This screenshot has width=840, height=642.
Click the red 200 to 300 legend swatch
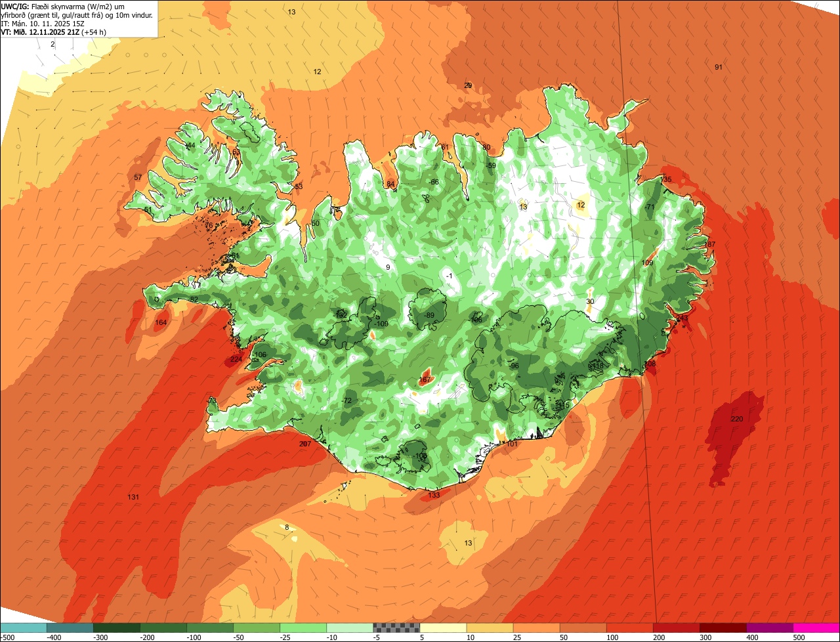pyautogui.click(x=676, y=628)
